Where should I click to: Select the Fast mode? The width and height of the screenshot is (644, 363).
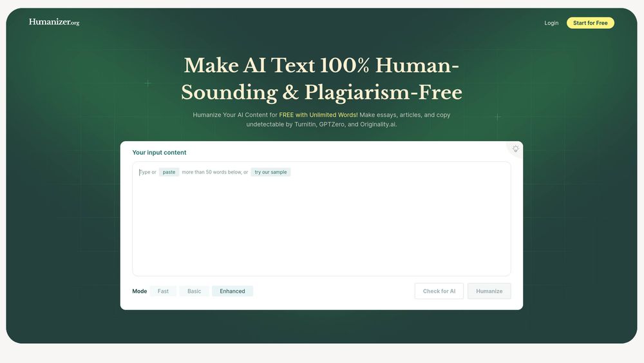(x=163, y=291)
